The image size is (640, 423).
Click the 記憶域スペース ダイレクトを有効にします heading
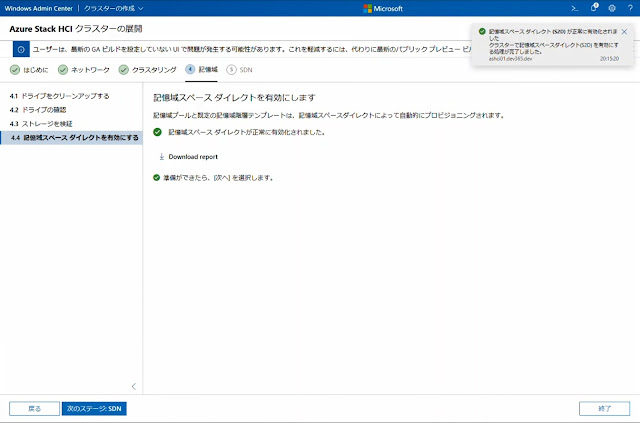pyautogui.click(x=234, y=98)
